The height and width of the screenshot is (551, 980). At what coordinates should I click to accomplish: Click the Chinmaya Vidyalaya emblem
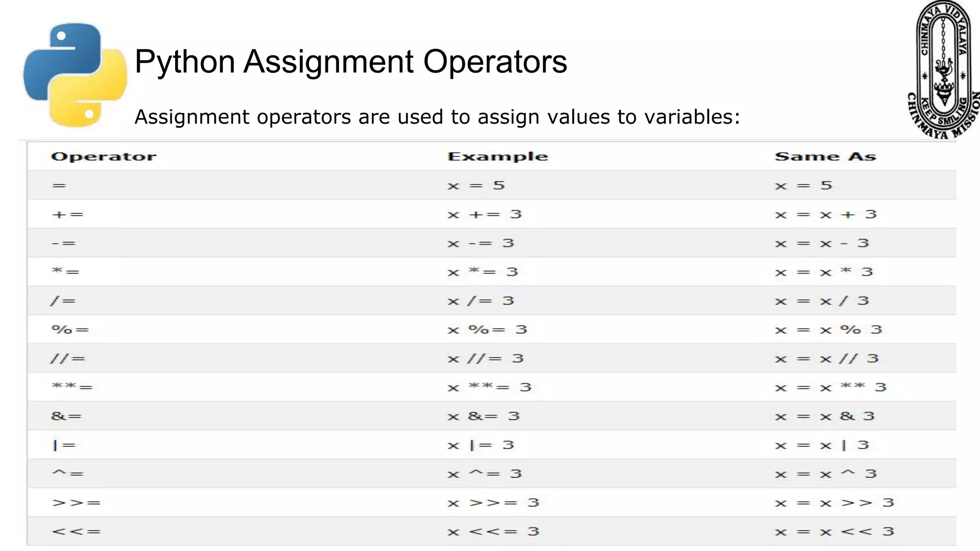tap(944, 70)
